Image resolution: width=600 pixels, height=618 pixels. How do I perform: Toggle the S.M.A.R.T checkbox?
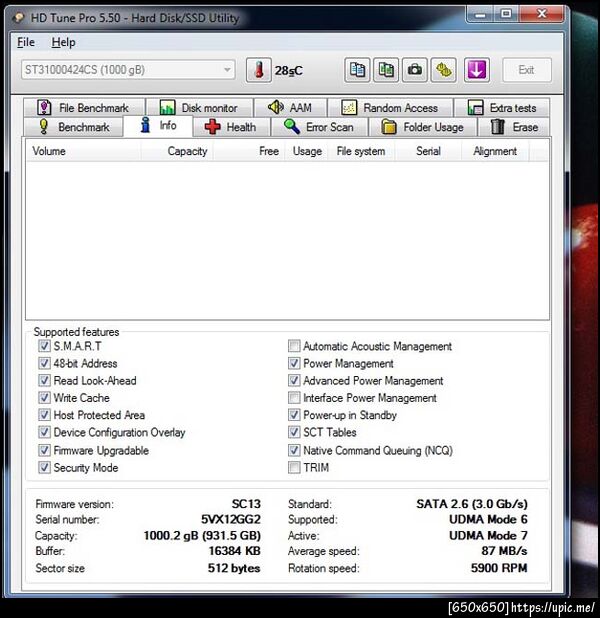(44, 346)
